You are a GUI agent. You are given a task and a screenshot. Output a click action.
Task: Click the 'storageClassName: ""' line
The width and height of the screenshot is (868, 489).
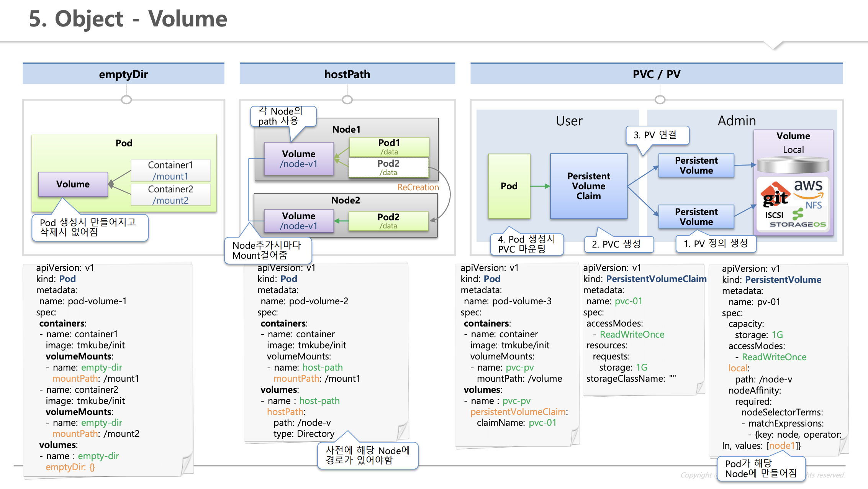(631, 379)
